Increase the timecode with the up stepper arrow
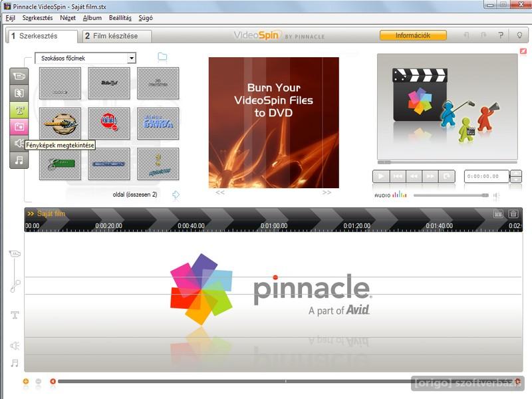Screen dimensions: 532x399 (516, 174)
